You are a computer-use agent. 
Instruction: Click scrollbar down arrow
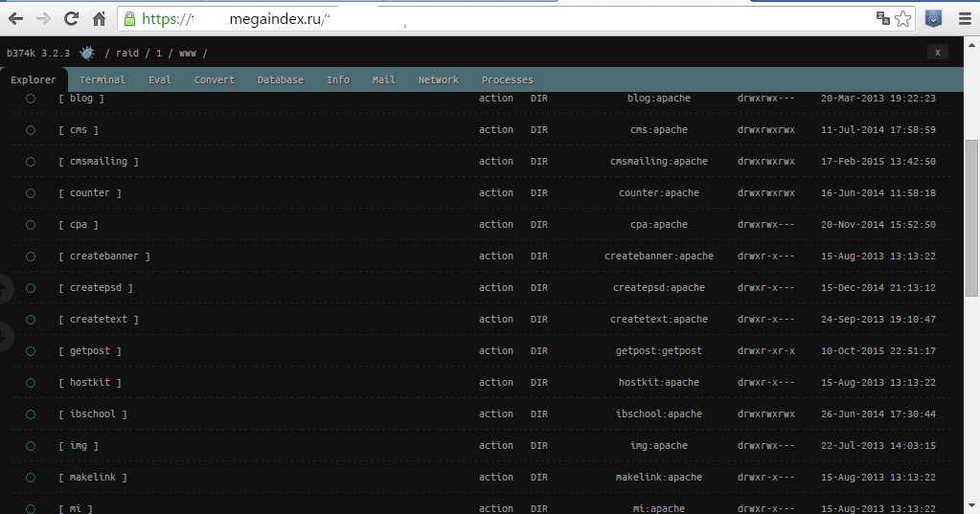pyautogui.click(x=971, y=505)
